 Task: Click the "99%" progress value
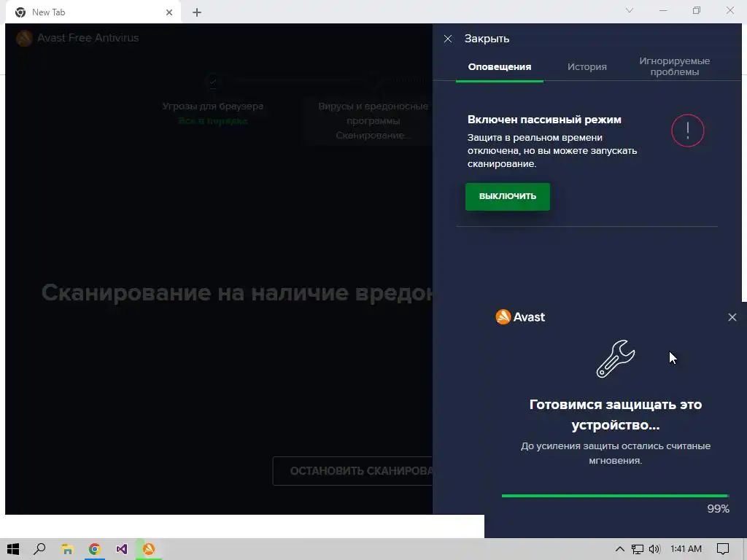(x=718, y=508)
